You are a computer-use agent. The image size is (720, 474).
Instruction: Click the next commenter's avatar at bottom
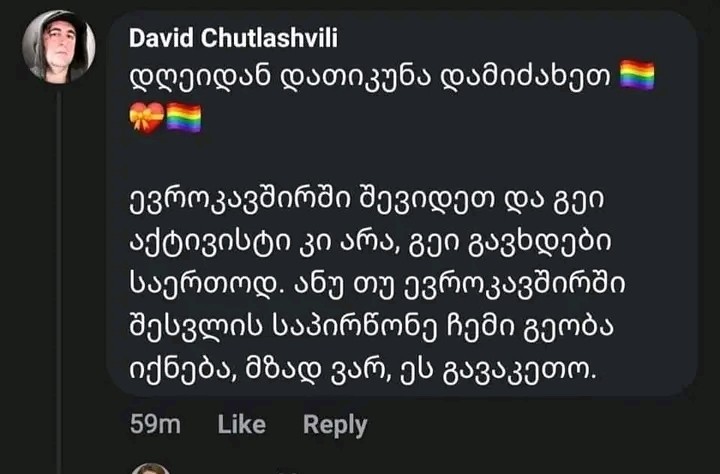[150, 468]
